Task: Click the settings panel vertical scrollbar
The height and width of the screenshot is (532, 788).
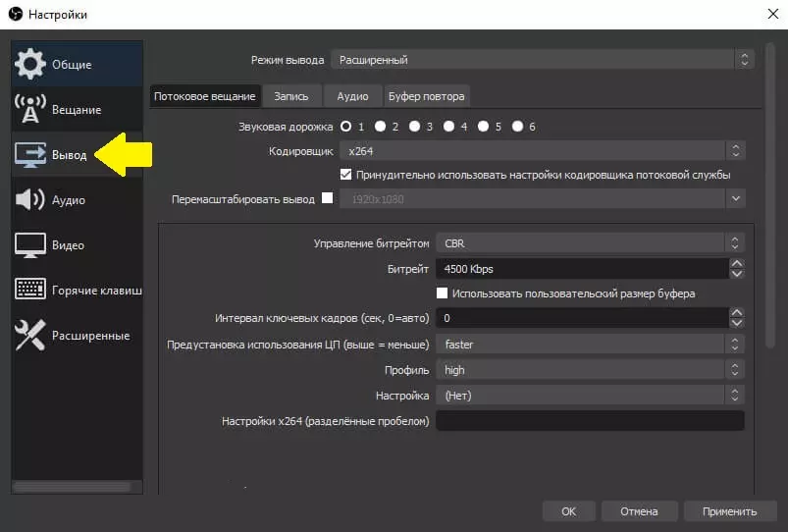Action: tap(770, 196)
